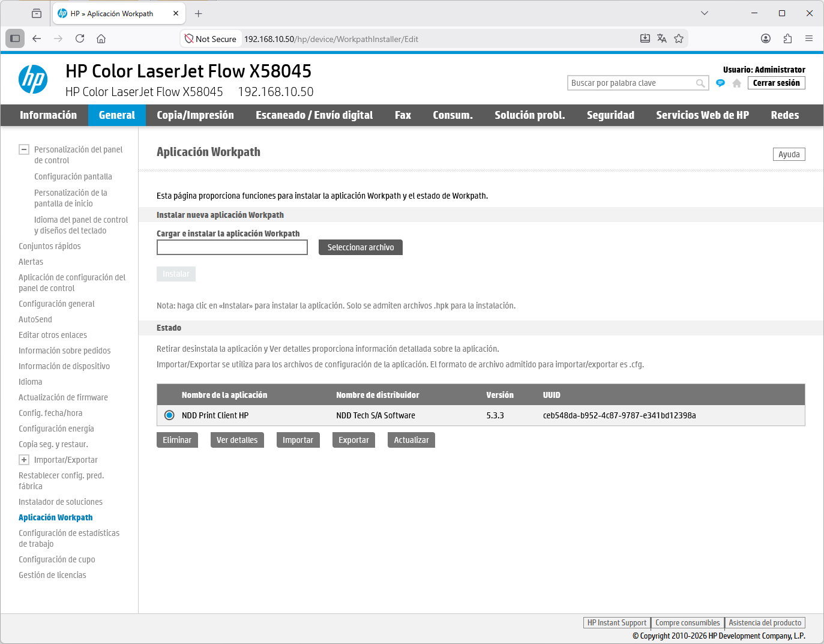This screenshot has width=824, height=644.
Task: Open the extensions puzzle icon
Action: coord(787,38)
